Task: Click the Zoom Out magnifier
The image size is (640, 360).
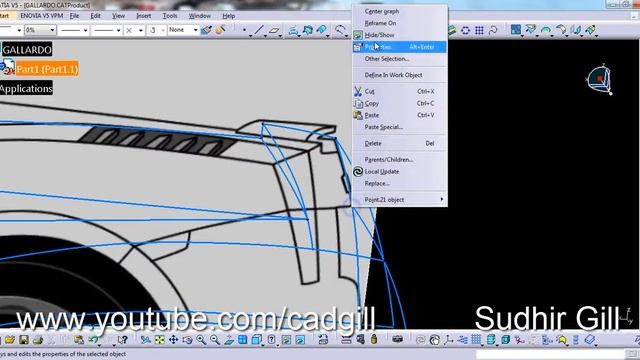Action: [x=215, y=340]
